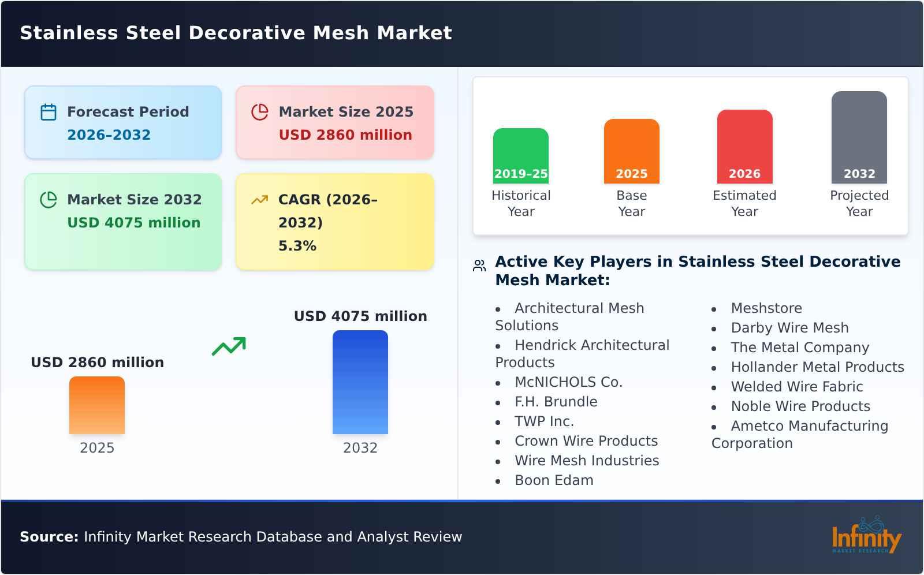Click the calendar icon beside Forecast Period

tap(49, 111)
